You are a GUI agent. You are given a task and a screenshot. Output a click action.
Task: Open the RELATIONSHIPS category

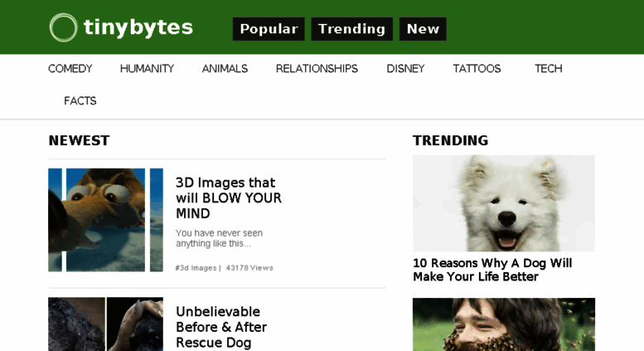317,69
